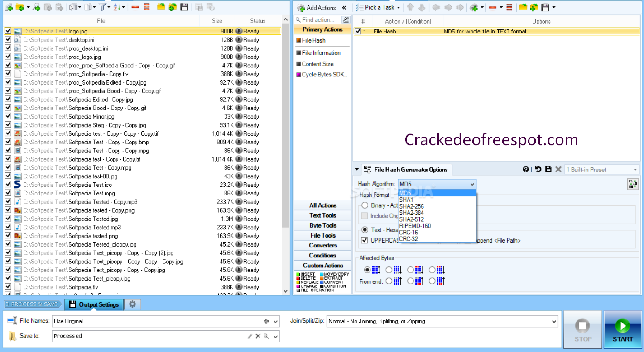
Task: Click the left arrow icon in actions toolbar
Action: (x=436, y=7)
